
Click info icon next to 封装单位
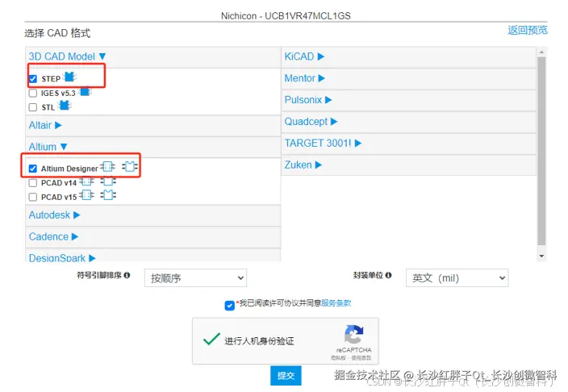click(x=388, y=275)
